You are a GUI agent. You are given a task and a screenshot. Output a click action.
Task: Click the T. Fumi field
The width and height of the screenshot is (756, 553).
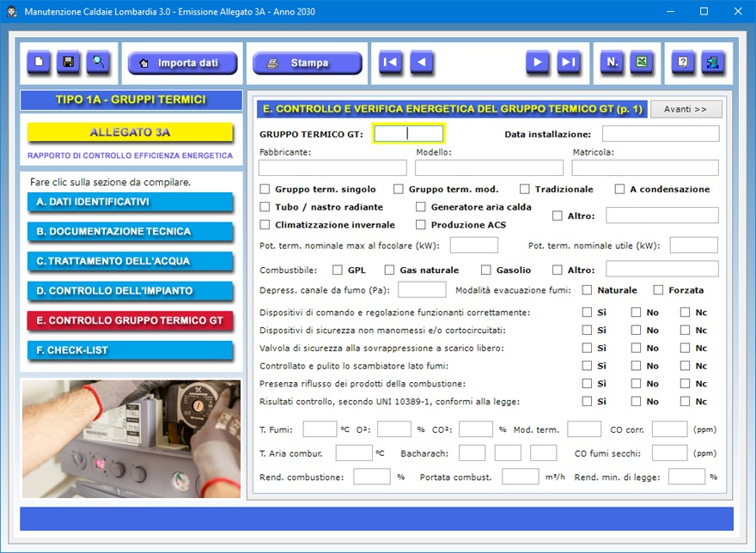[x=320, y=429]
